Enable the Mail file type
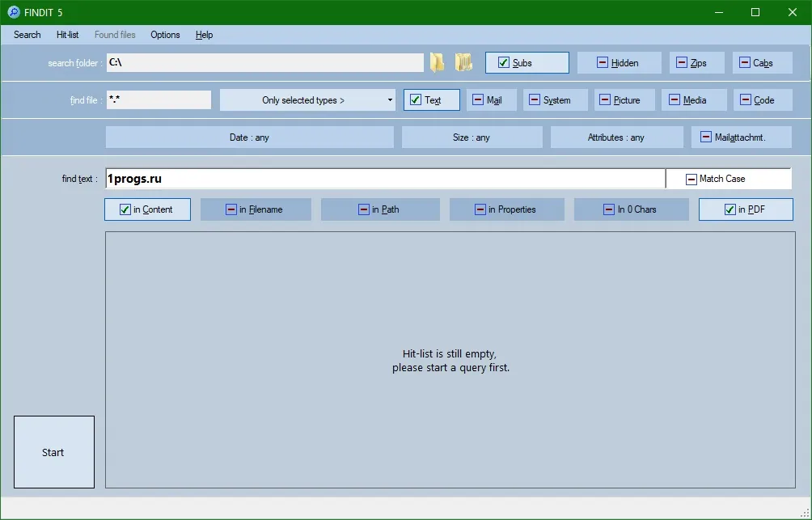812x520 pixels. point(492,100)
